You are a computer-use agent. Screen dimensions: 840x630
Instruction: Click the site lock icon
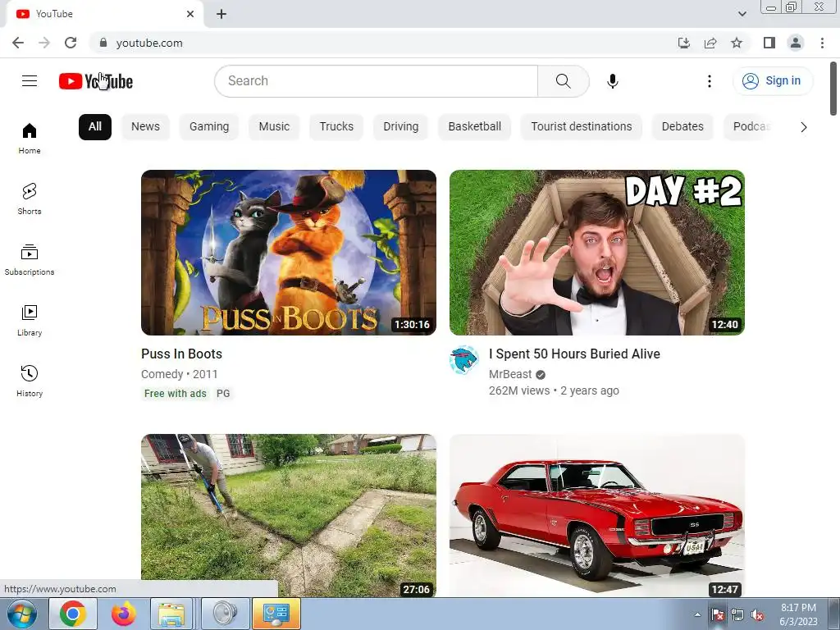[x=103, y=43]
